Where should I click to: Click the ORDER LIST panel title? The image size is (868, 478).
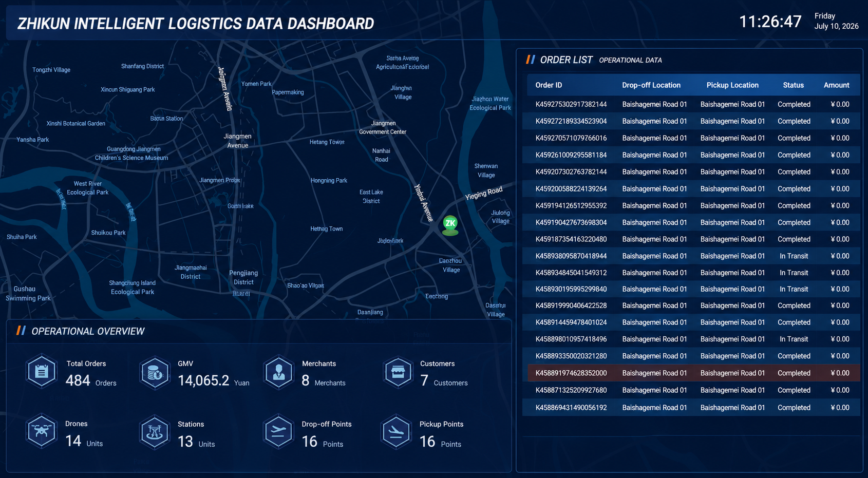tap(566, 60)
